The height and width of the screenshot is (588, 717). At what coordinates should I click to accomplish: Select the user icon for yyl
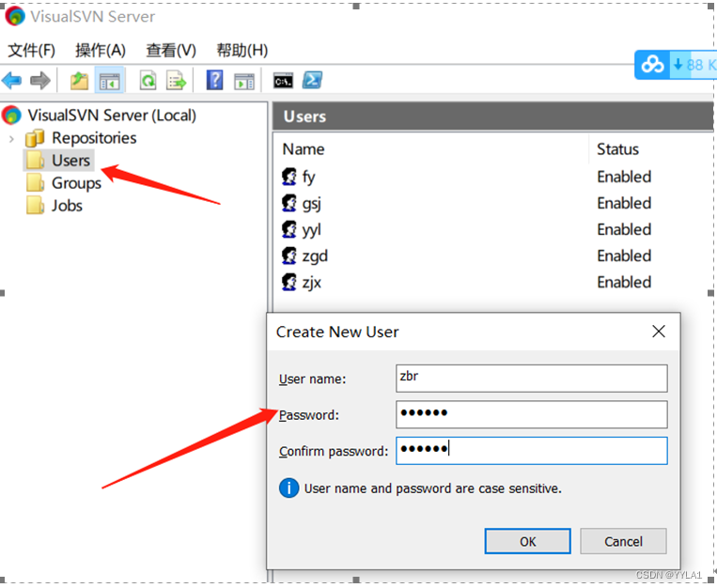(x=289, y=229)
